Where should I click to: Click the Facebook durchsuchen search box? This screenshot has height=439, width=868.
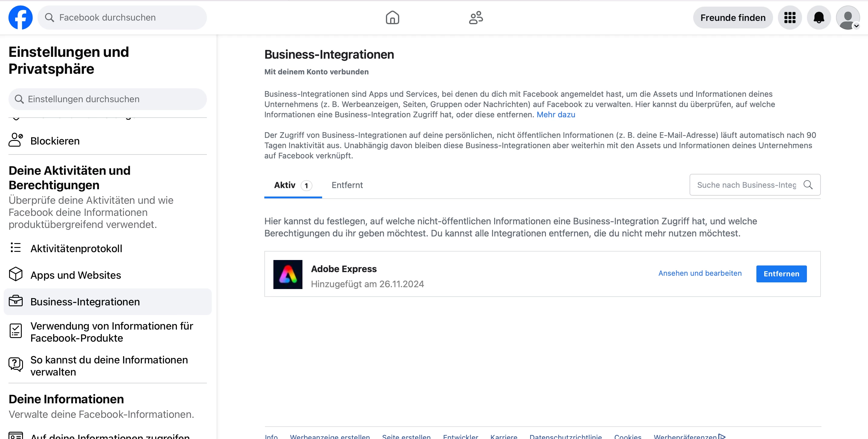122,18
